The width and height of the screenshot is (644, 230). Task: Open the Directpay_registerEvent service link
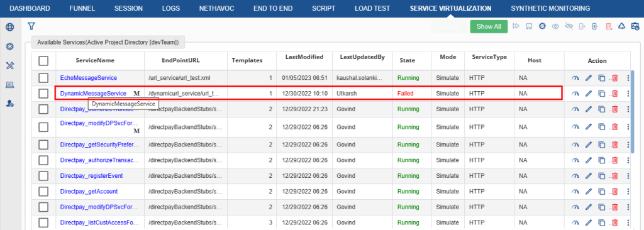tap(91, 176)
